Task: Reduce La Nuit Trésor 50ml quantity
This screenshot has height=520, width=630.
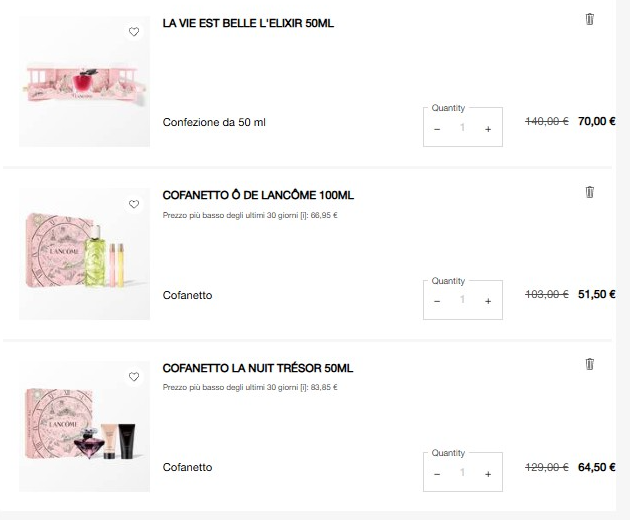Action: [437, 474]
